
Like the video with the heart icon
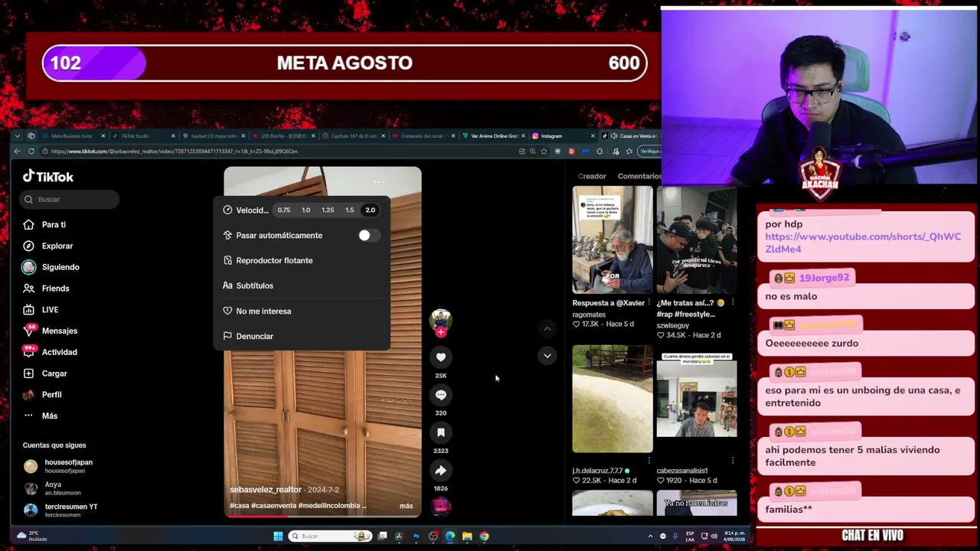point(441,357)
